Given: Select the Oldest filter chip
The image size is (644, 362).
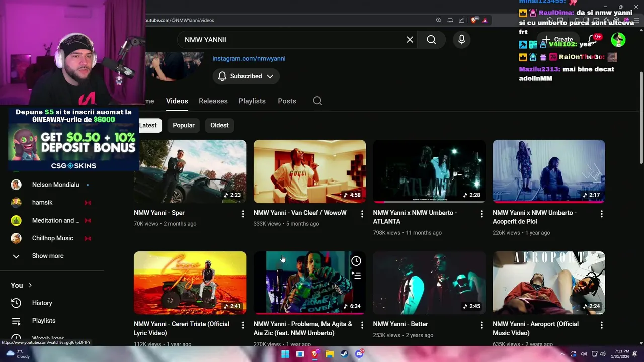Looking at the screenshot, I should (219, 125).
